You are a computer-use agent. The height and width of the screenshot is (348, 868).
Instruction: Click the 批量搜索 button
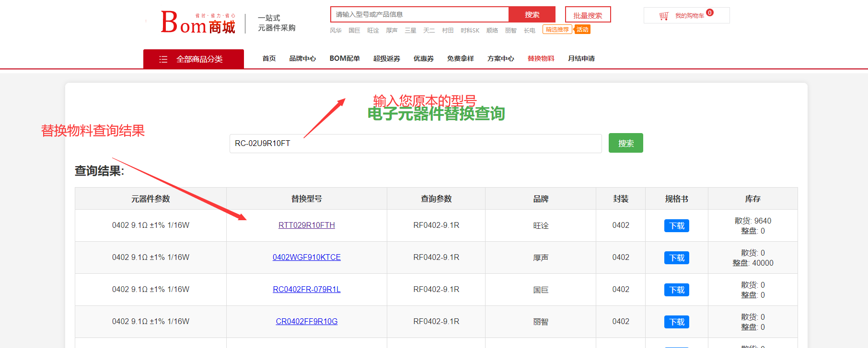(x=588, y=15)
